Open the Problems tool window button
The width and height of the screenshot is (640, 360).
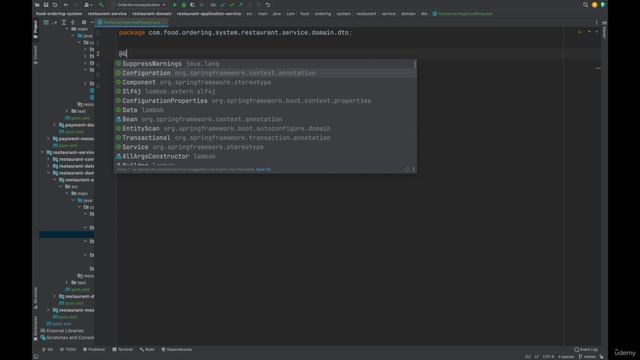coord(94,349)
